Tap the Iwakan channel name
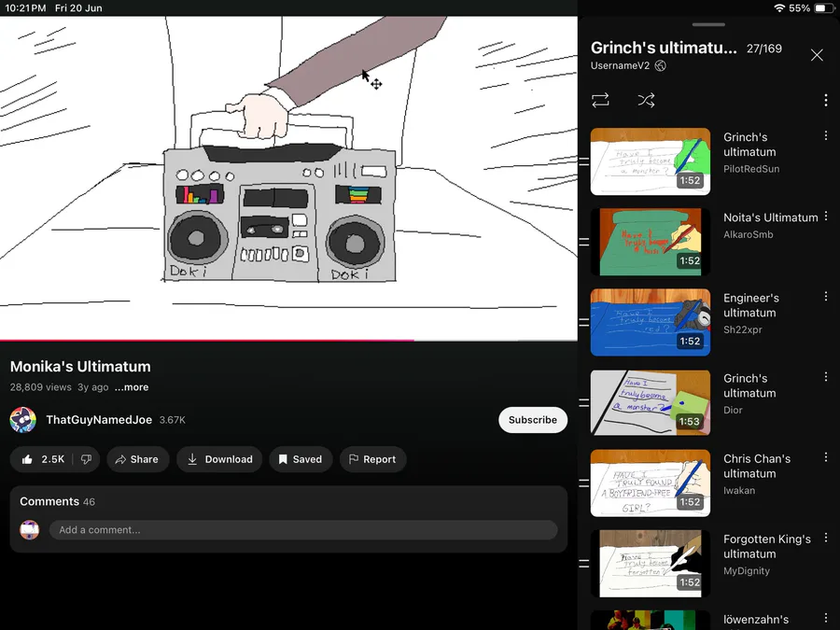This screenshot has height=630, width=840. coord(739,490)
